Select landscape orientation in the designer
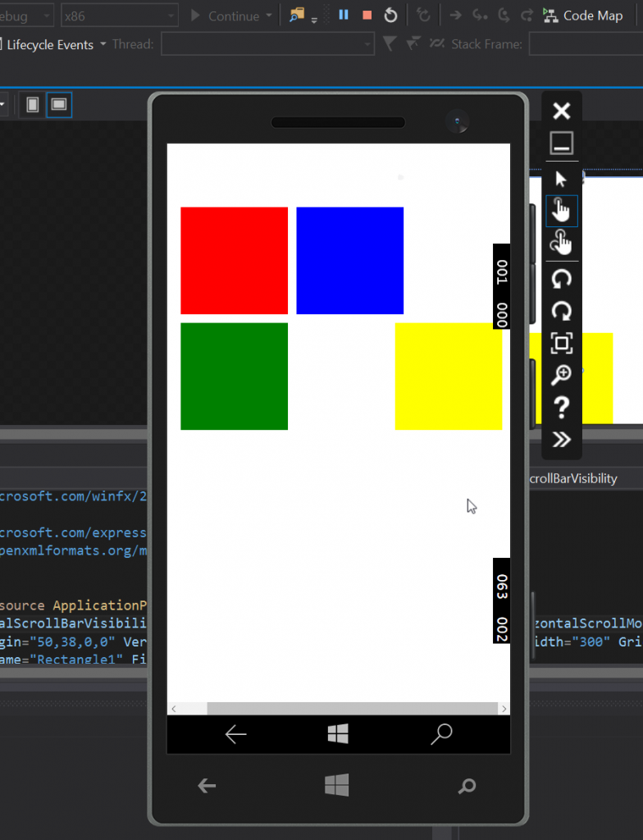The image size is (643, 840). 59,104
